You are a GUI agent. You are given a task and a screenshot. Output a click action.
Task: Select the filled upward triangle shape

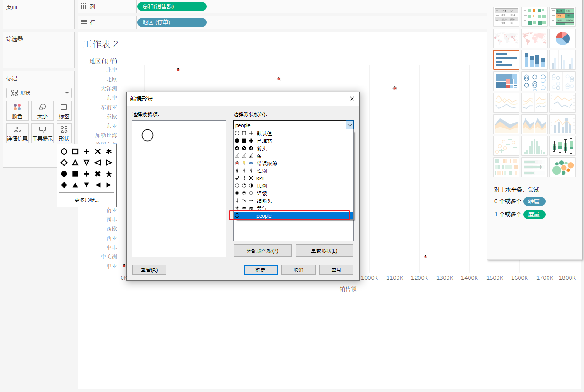pos(75,185)
